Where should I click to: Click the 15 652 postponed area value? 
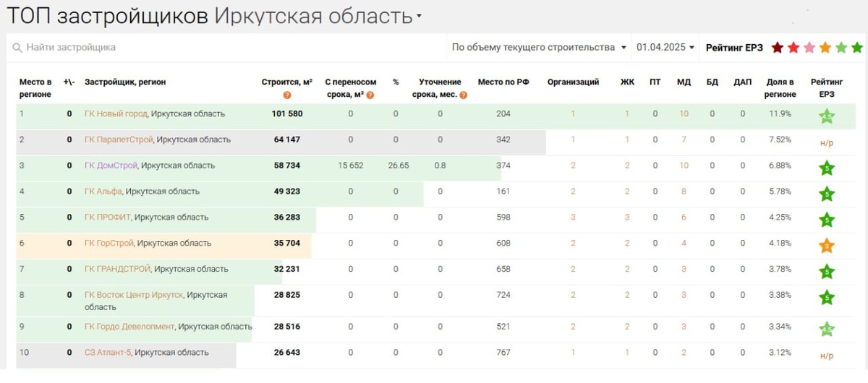point(351,165)
